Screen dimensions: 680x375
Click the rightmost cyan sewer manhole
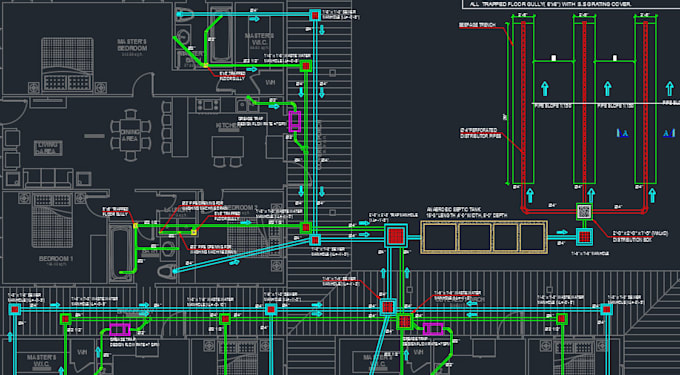pos(606,309)
